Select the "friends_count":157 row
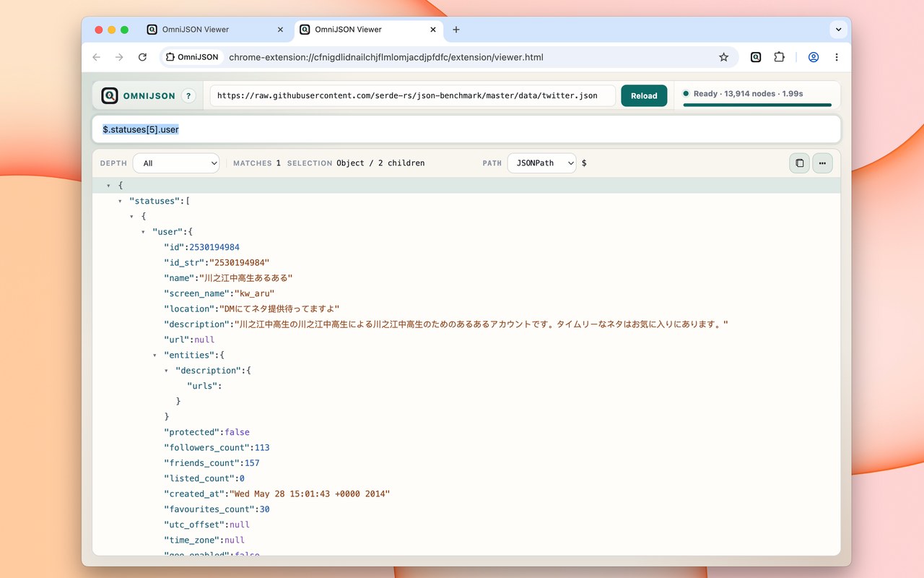 (x=466, y=463)
